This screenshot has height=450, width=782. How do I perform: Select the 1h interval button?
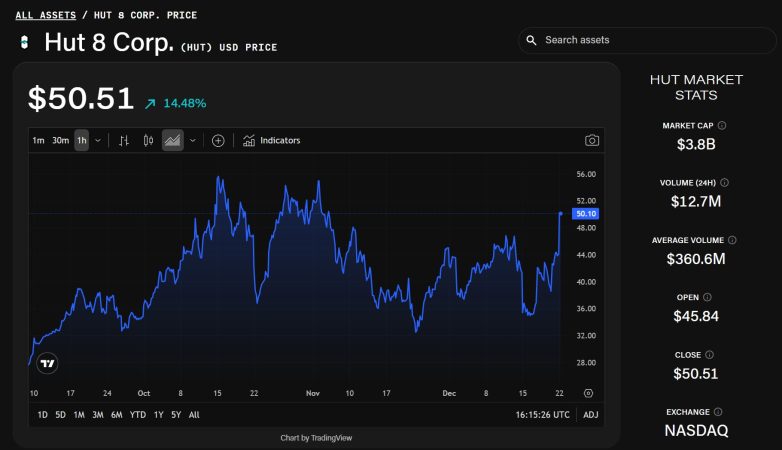click(82, 141)
